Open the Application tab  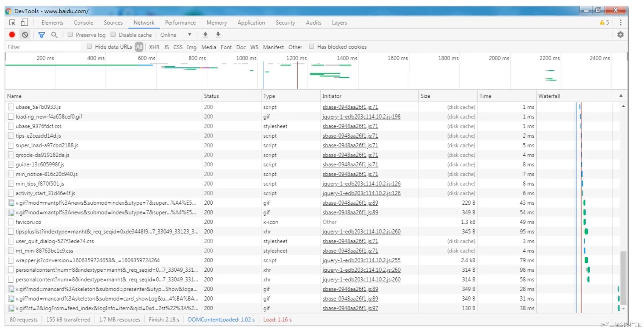tap(251, 23)
